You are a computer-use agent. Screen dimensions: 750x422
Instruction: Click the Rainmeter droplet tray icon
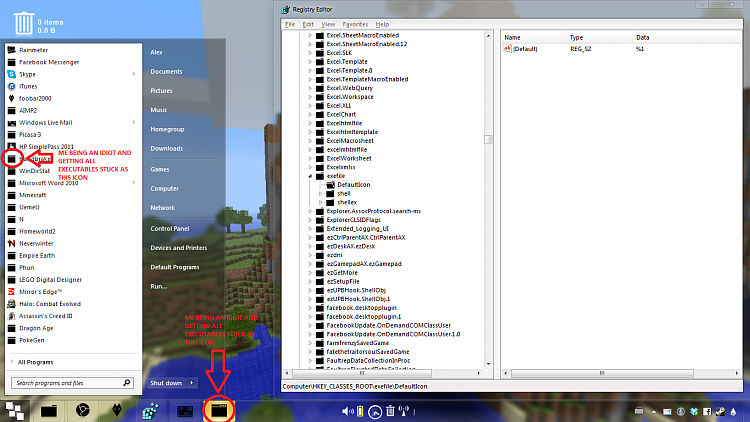[733, 411]
